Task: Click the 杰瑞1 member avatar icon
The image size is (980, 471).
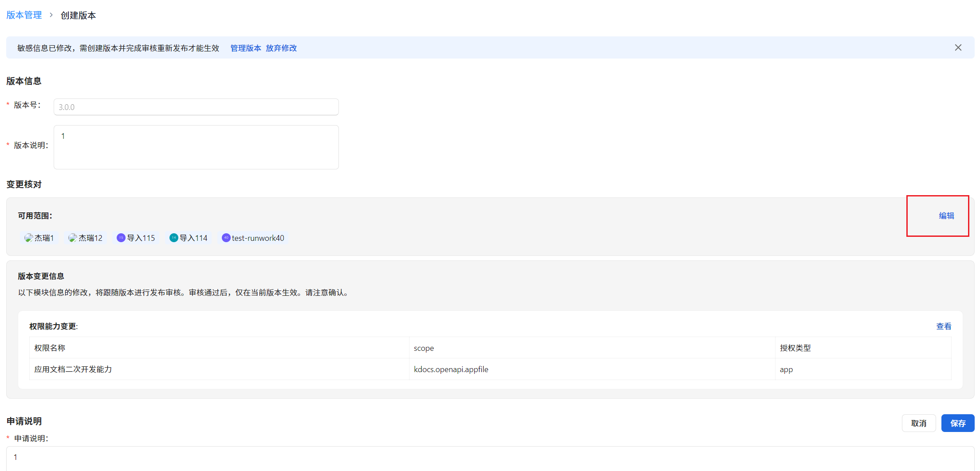Action: 28,238
